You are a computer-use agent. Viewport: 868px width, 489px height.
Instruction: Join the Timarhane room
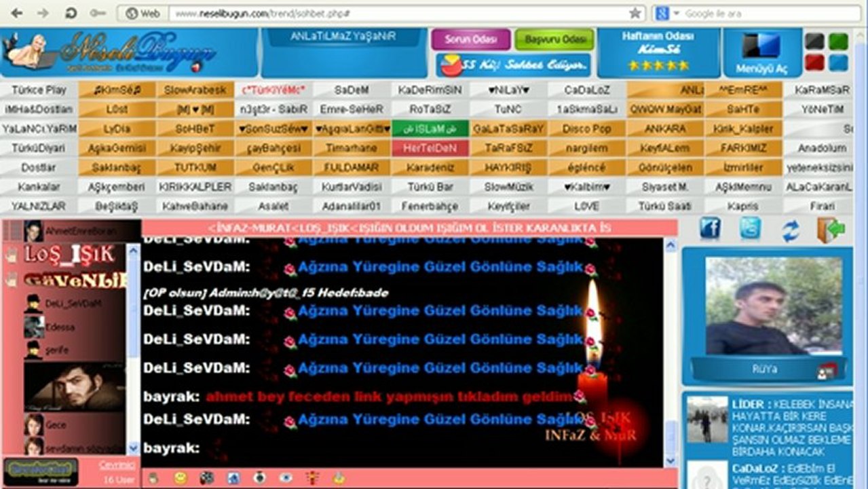point(352,148)
